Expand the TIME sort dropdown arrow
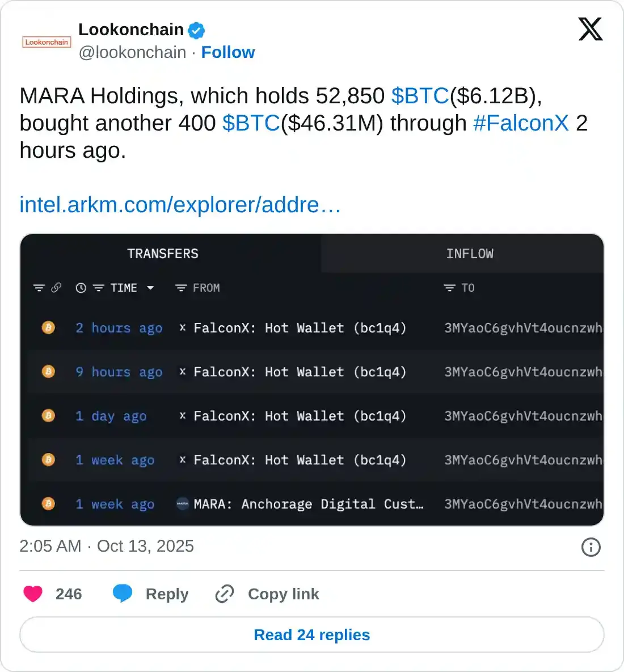 [x=150, y=288]
